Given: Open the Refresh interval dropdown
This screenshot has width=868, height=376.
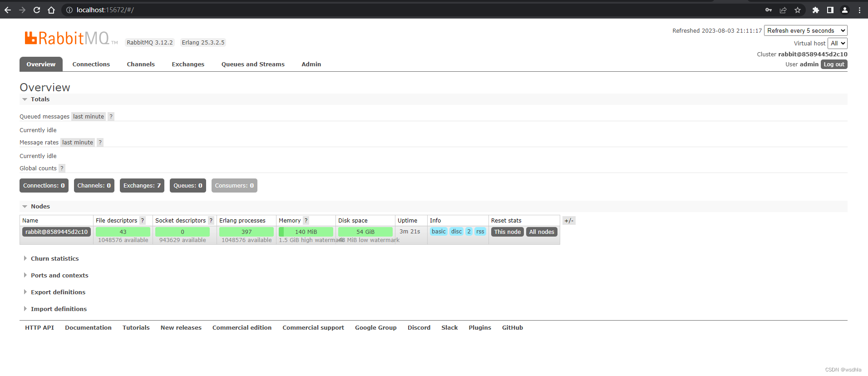Looking at the screenshot, I should click(806, 30).
